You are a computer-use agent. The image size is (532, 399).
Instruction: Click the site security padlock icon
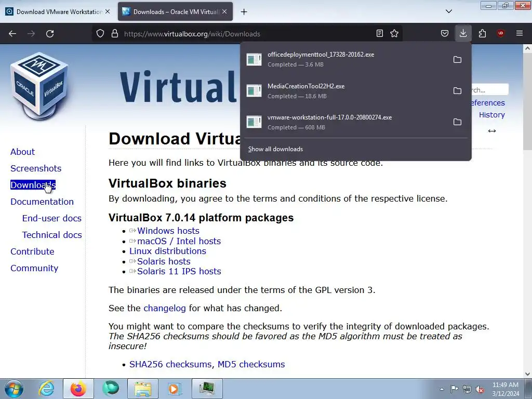(115, 34)
